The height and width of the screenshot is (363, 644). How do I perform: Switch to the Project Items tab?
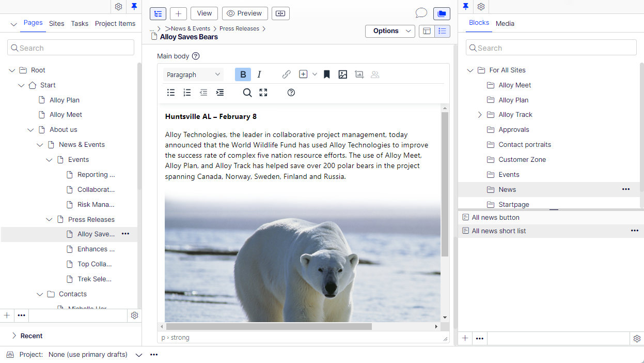[115, 23]
